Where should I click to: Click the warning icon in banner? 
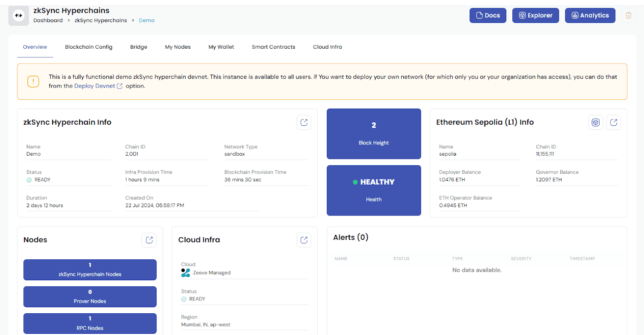tap(33, 82)
